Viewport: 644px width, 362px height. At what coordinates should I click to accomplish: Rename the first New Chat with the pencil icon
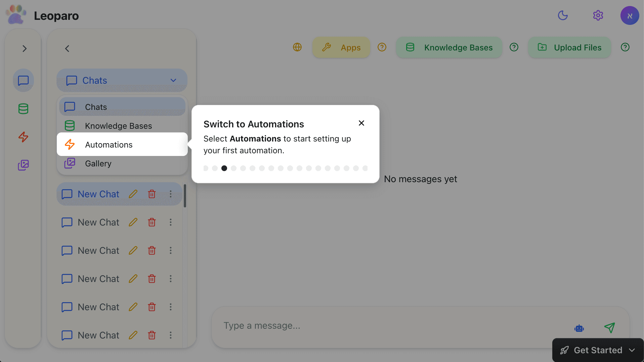pyautogui.click(x=133, y=194)
